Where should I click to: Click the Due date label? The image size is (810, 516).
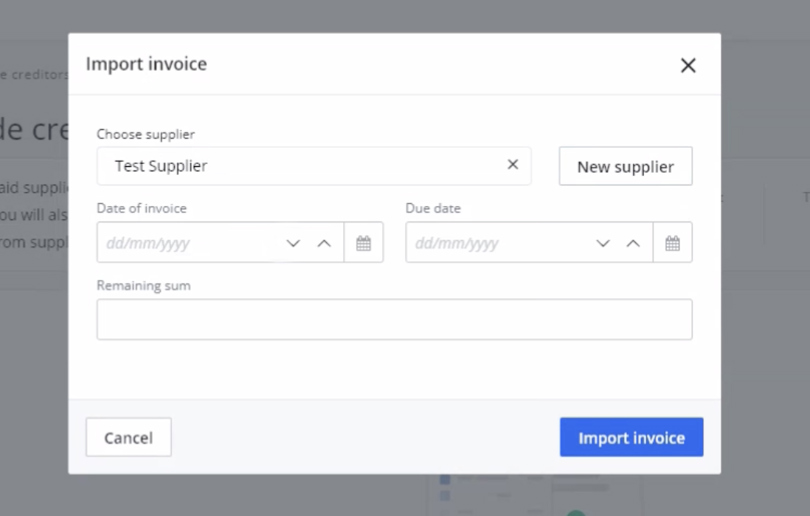[x=433, y=209]
